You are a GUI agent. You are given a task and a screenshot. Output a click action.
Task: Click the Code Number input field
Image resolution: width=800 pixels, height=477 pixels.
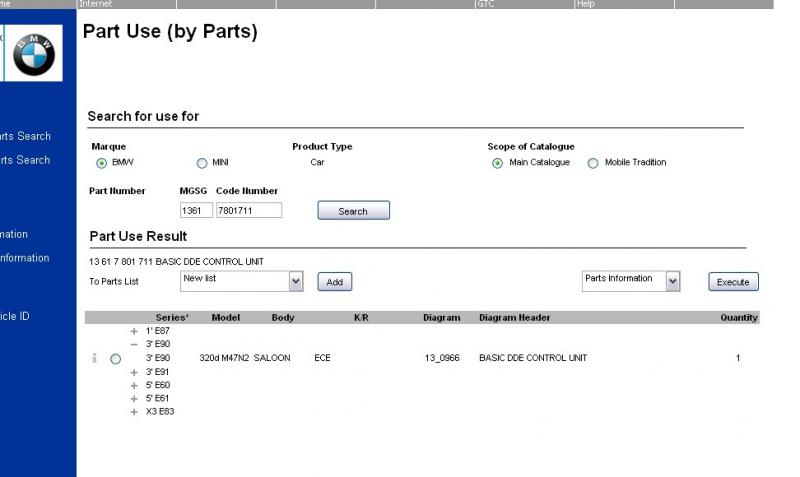[x=249, y=211]
